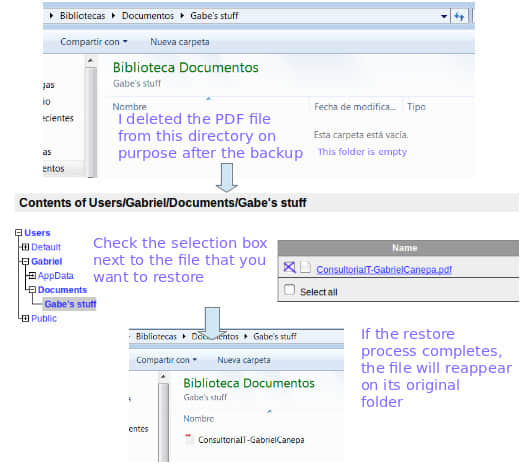
Task: Sort by the Nombre column header
Action: (x=130, y=107)
